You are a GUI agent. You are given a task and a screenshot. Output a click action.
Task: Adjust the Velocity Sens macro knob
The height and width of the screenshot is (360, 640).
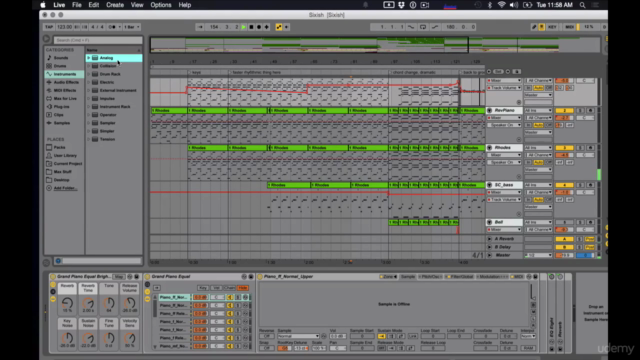(130, 338)
